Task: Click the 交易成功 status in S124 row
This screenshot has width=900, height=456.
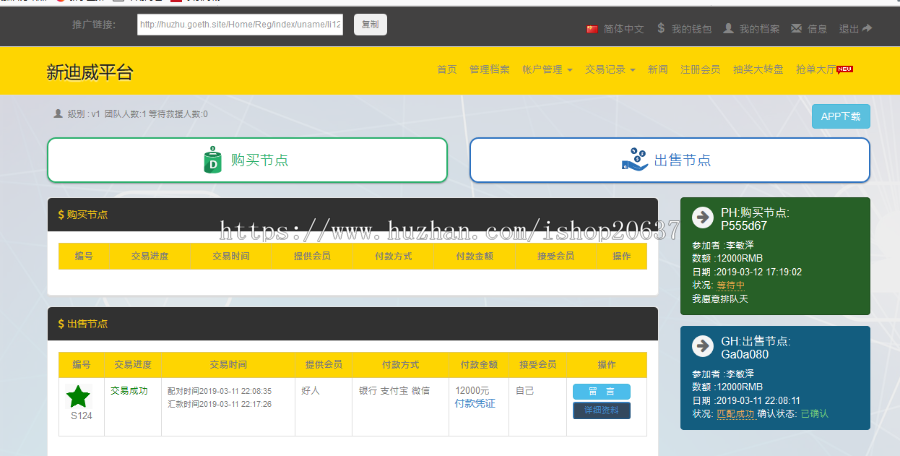Action: [x=129, y=391]
